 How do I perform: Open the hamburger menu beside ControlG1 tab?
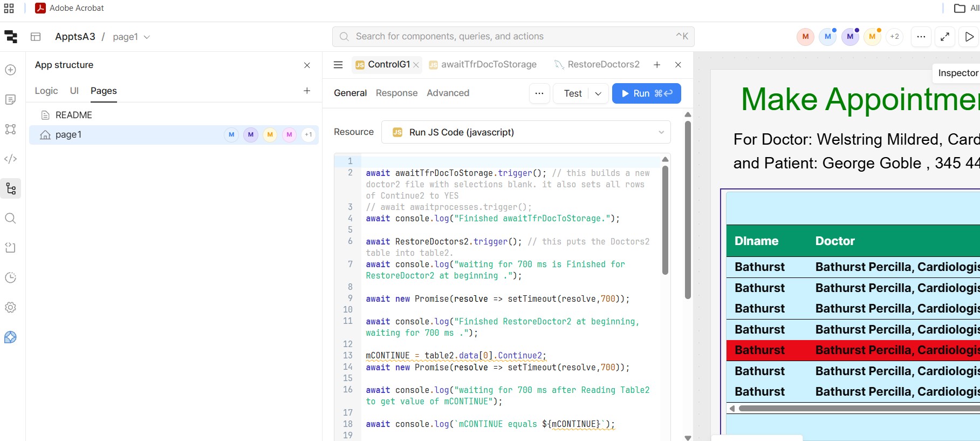coord(338,65)
